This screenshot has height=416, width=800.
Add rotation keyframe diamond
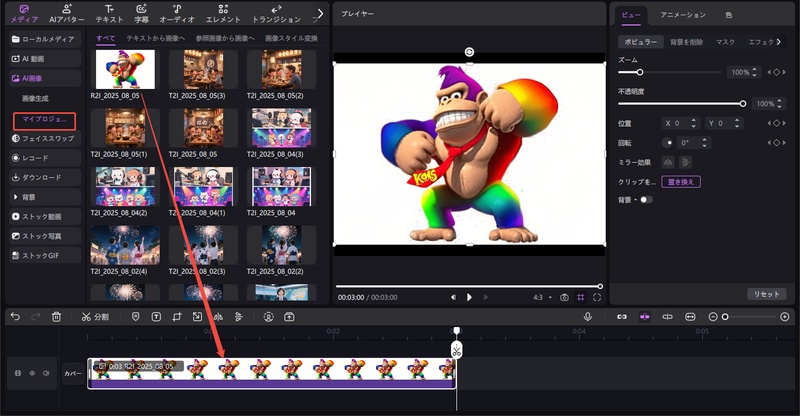coord(777,143)
